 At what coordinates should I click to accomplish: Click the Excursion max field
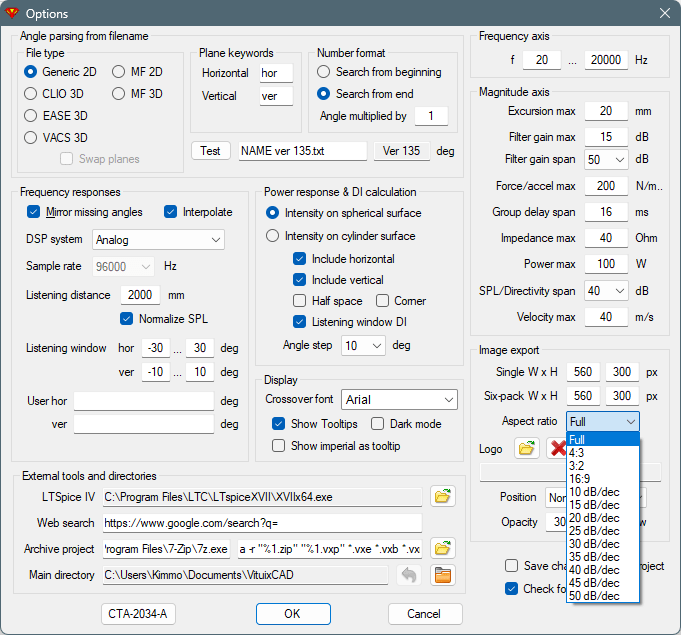click(x=606, y=111)
